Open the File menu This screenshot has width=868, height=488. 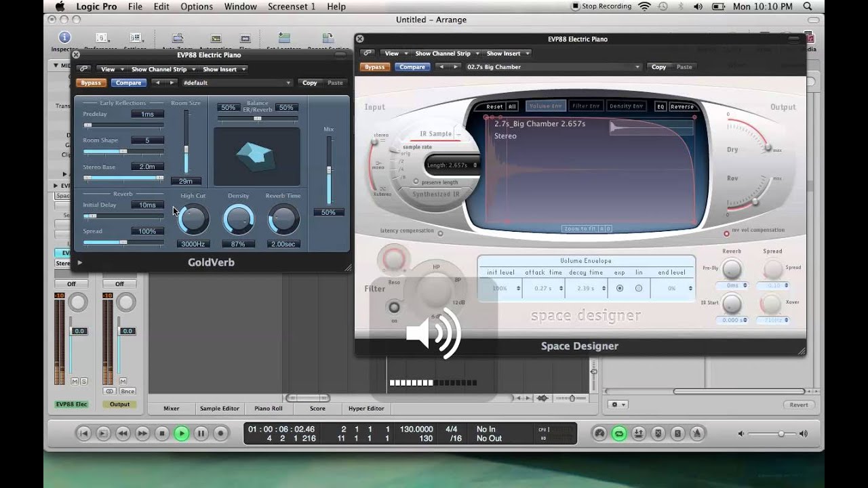[135, 7]
